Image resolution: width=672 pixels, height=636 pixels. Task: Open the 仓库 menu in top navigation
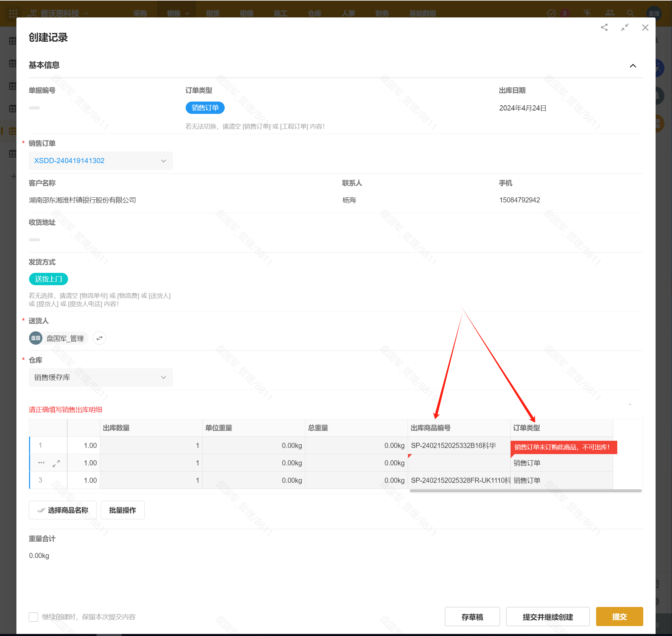click(x=314, y=13)
